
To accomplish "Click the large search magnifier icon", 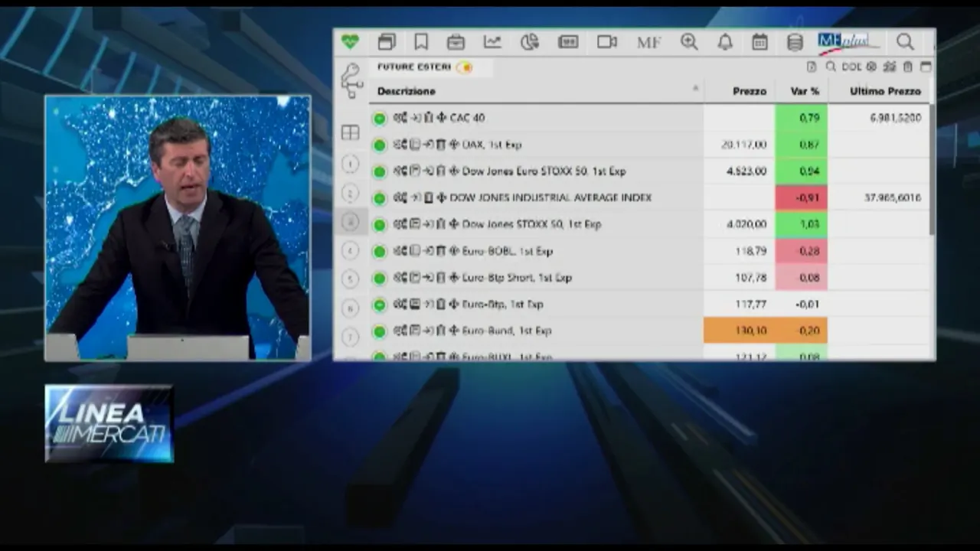I will (x=905, y=42).
